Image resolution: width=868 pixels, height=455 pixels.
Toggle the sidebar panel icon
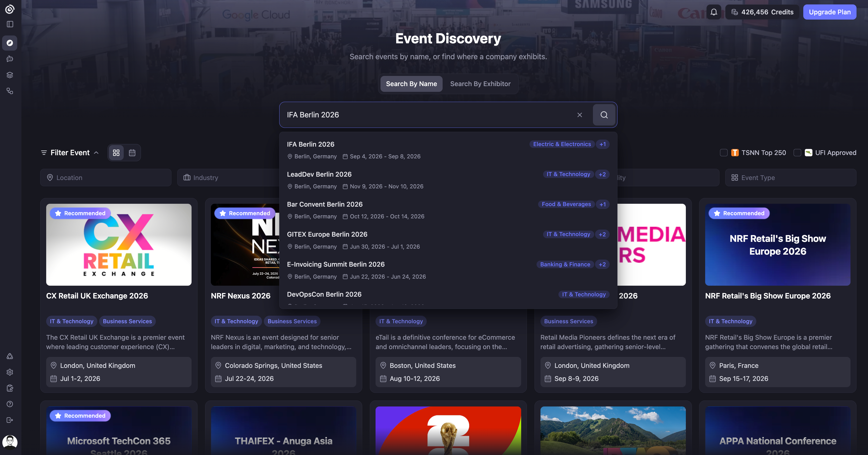click(10, 24)
